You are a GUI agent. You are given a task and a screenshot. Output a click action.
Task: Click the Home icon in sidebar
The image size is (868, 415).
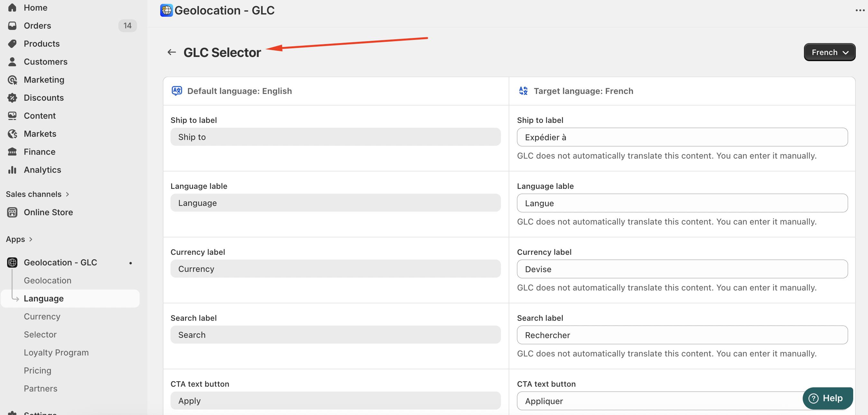point(12,7)
